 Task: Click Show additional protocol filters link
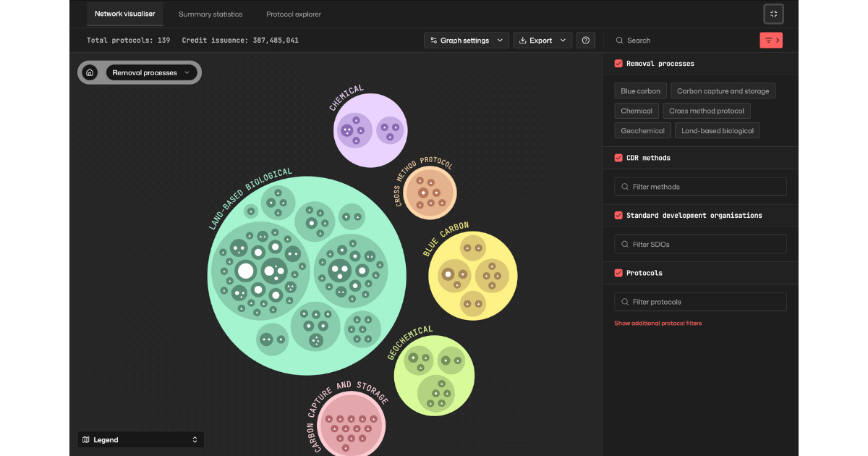[x=658, y=323]
